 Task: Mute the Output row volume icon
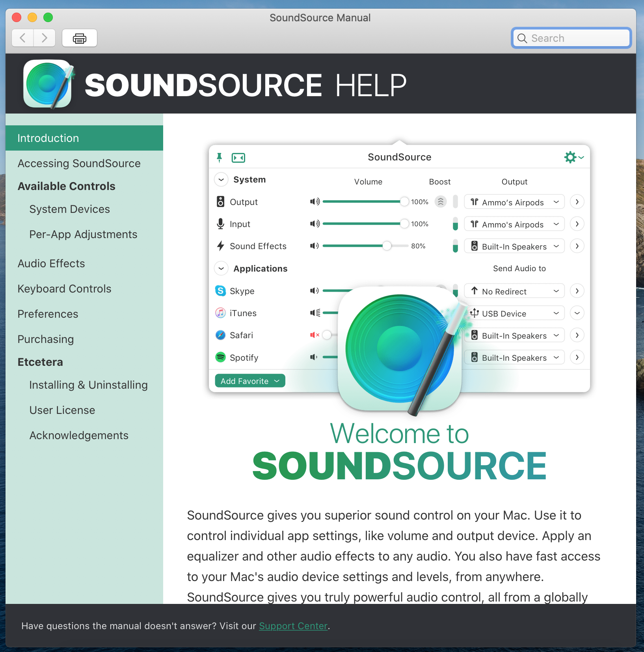click(x=315, y=202)
